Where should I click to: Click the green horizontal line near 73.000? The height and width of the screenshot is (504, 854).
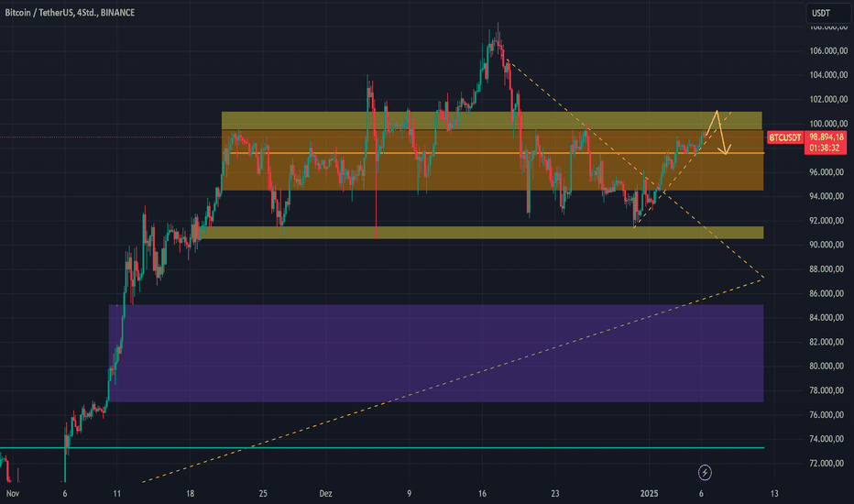pyautogui.click(x=367, y=448)
